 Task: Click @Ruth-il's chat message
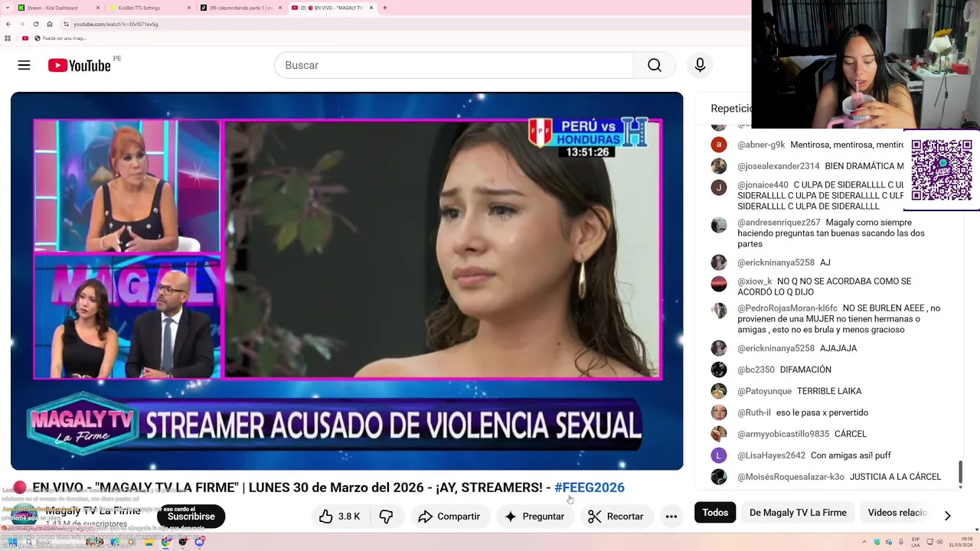[822, 412]
